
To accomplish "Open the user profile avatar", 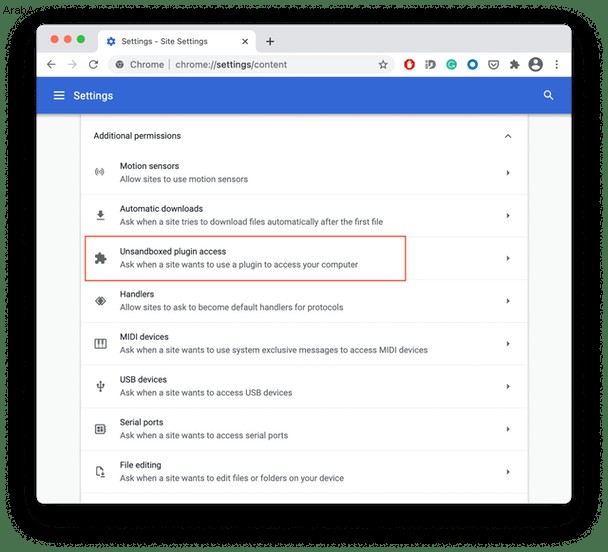I will (x=535, y=64).
